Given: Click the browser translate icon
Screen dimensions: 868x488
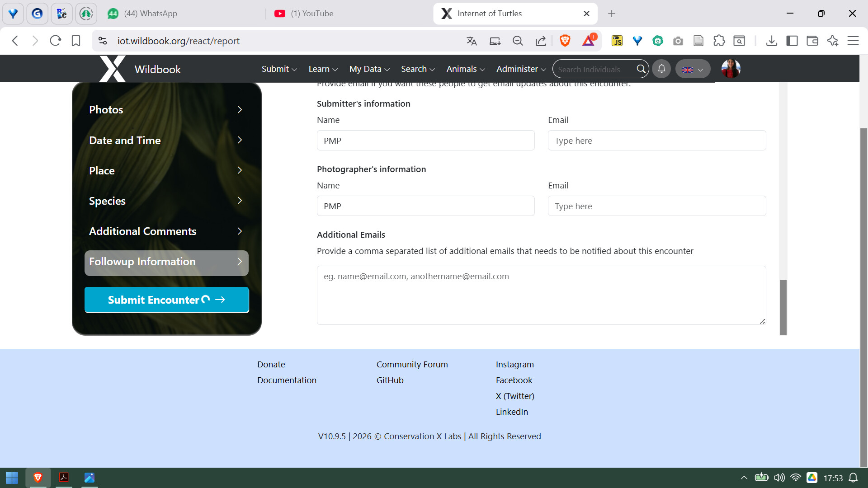Looking at the screenshot, I should [472, 41].
